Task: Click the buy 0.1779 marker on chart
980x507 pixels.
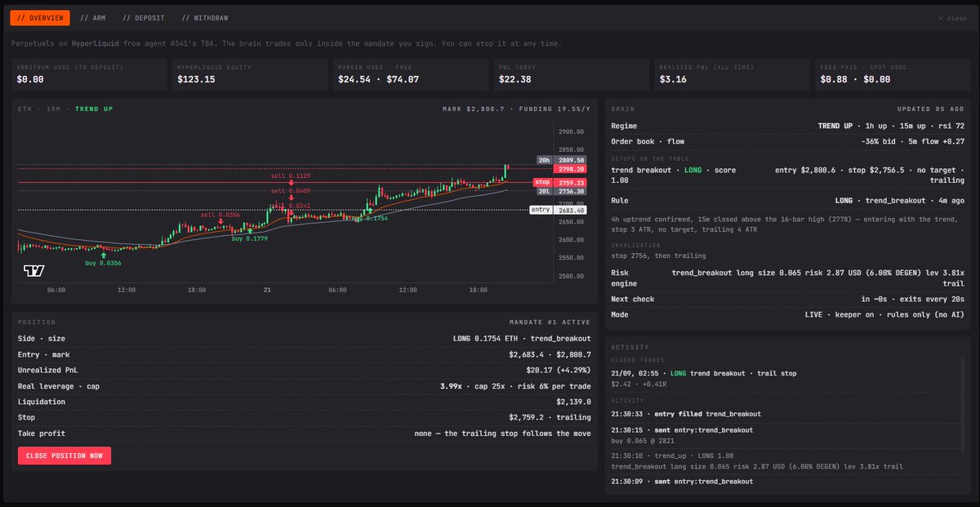Action: pyautogui.click(x=250, y=235)
